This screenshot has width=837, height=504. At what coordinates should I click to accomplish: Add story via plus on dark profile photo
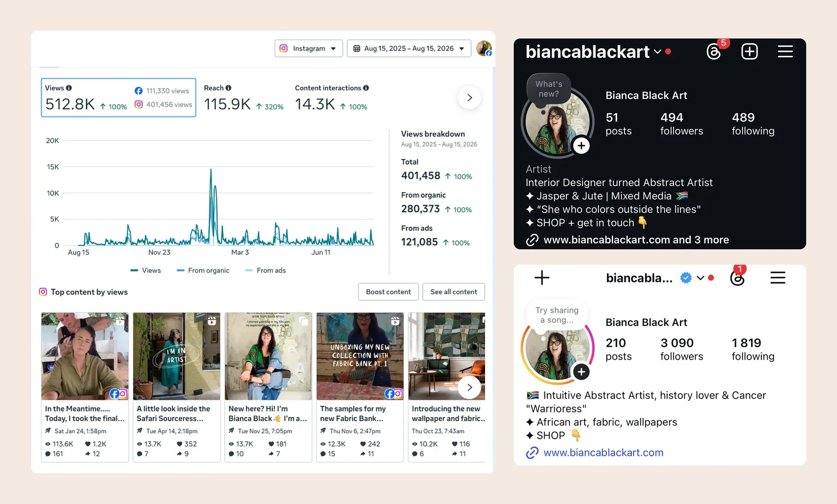[581, 146]
